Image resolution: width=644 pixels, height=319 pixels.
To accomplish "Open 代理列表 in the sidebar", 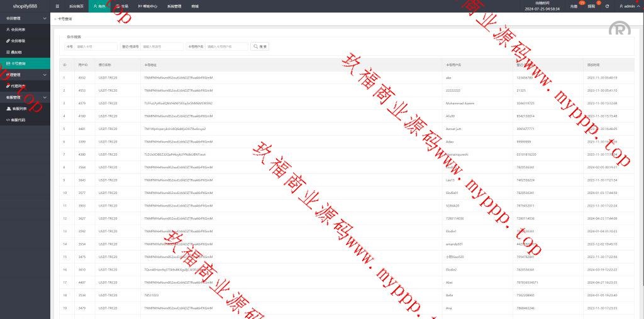I will [x=18, y=86].
